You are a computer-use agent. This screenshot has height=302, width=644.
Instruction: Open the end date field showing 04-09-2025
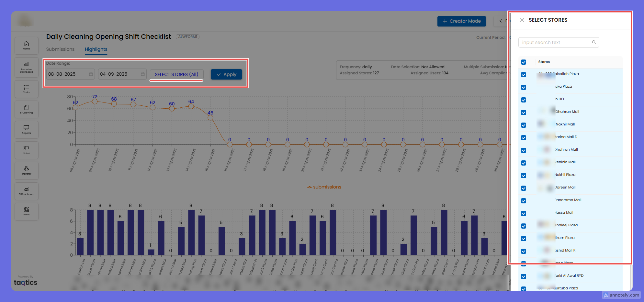[122, 74]
